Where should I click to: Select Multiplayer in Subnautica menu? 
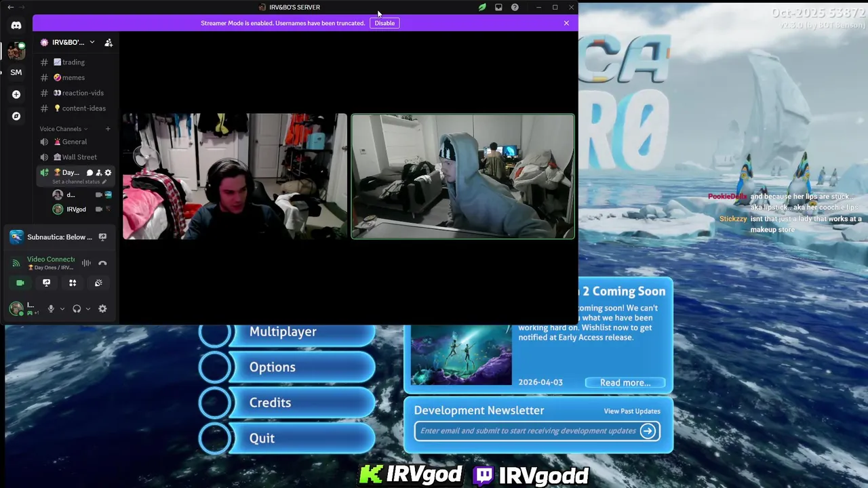tap(288, 332)
